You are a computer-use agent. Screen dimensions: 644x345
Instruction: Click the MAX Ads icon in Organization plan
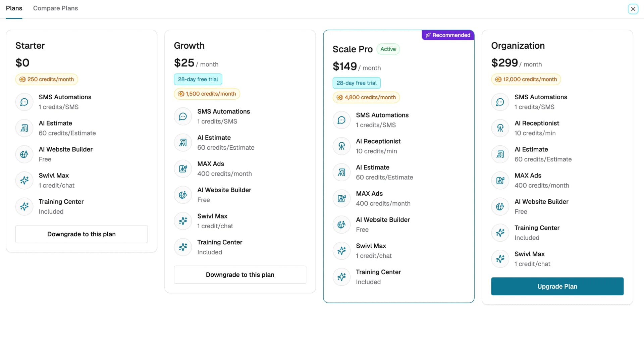[x=500, y=181]
